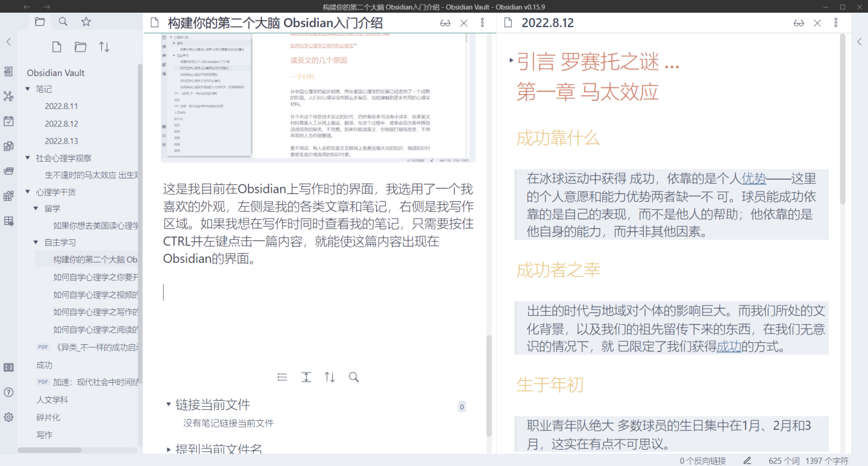
Task: Expand the 提到当前文件名 section
Action: pos(169,449)
